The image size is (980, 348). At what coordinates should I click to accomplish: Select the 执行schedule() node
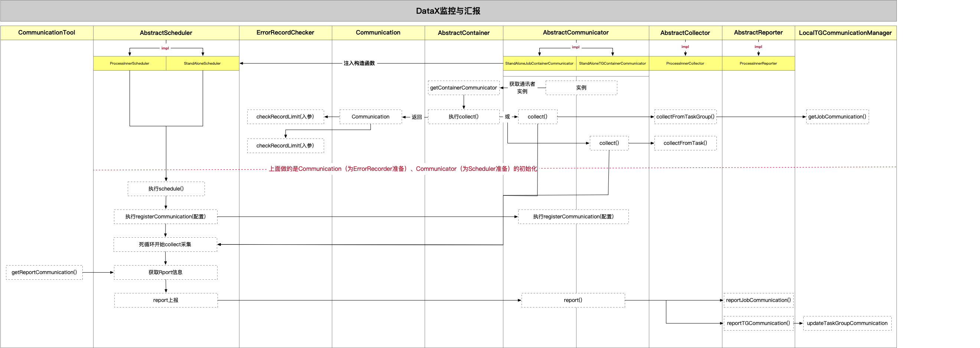166,189
